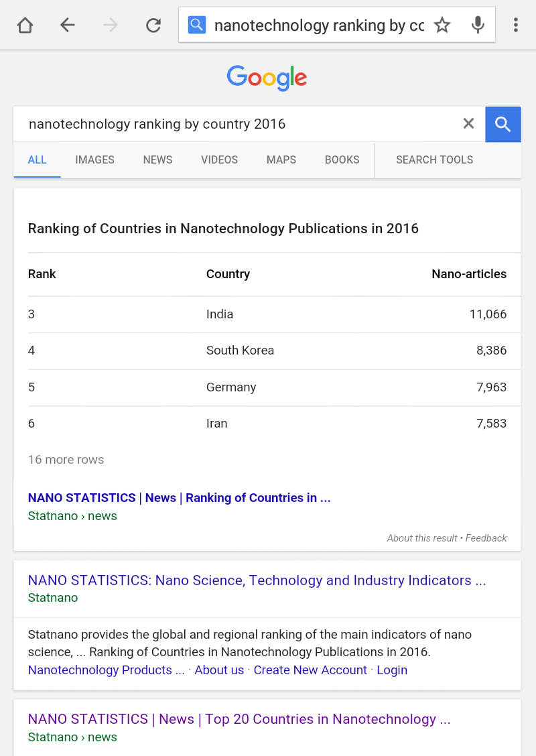
Task: Open the Books tab
Action: (342, 160)
